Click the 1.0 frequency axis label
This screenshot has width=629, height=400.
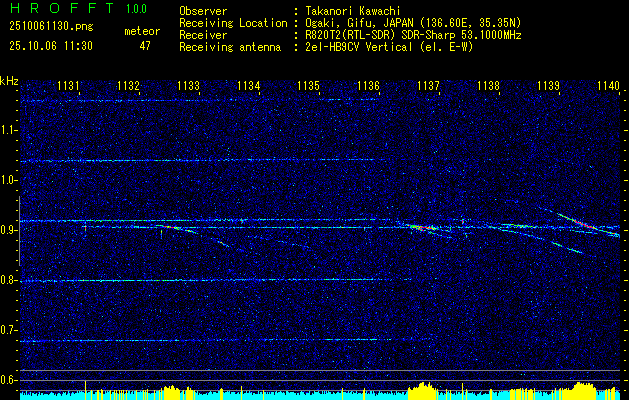pyautogui.click(x=9, y=181)
